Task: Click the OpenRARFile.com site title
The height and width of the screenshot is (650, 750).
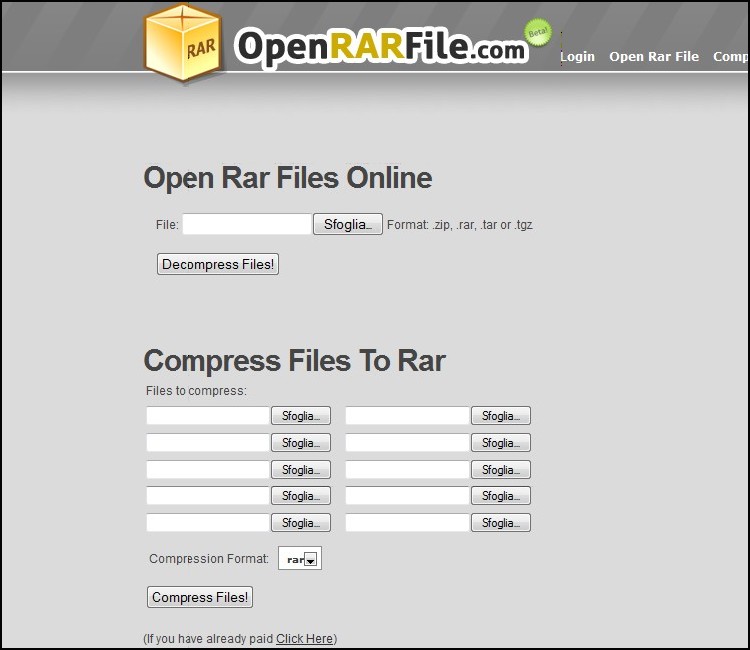Action: coord(380,46)
